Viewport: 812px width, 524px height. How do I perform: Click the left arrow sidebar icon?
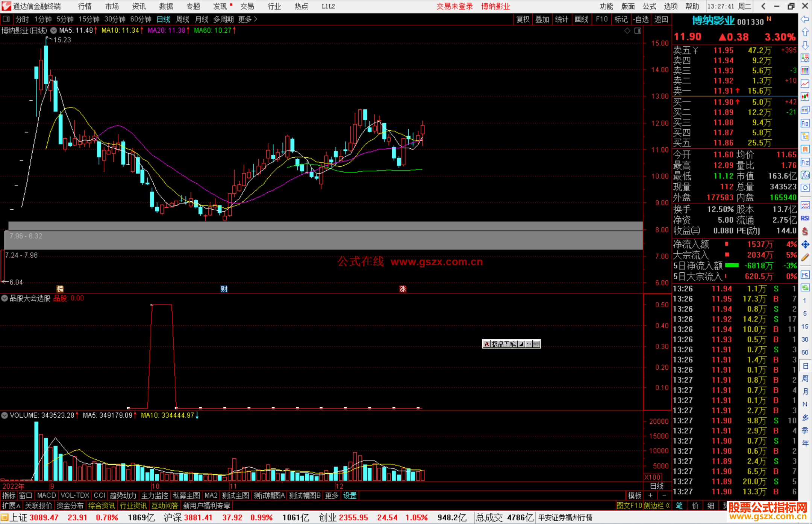(805, 19)
